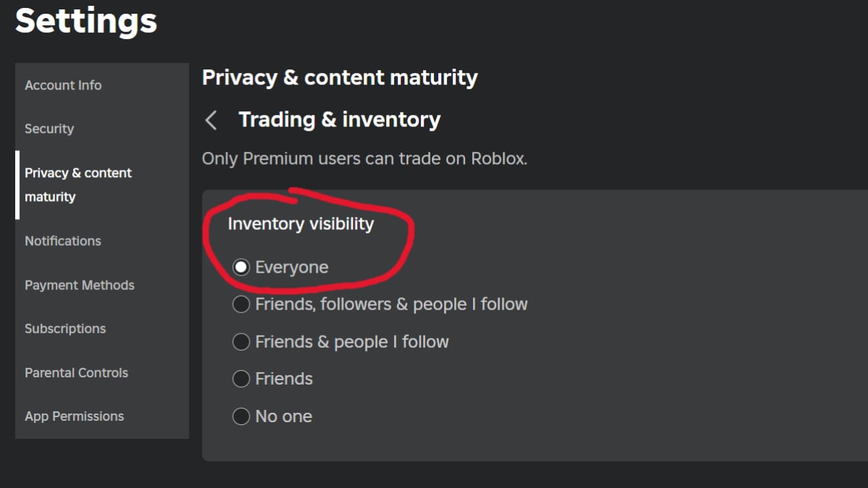Click the back chevron beside Trading & inventory
The image size is (868, 488).
click(x=210, y=120)
